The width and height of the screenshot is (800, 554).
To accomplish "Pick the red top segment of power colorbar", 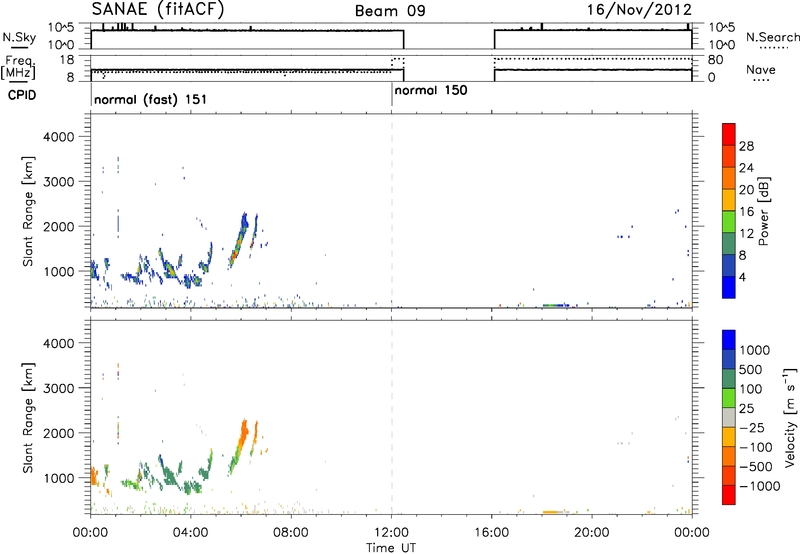I will tap(729, 135).
